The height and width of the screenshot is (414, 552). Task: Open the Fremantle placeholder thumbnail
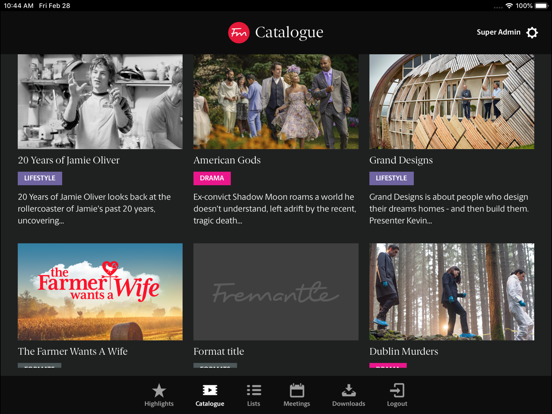[x=276, y=291]
